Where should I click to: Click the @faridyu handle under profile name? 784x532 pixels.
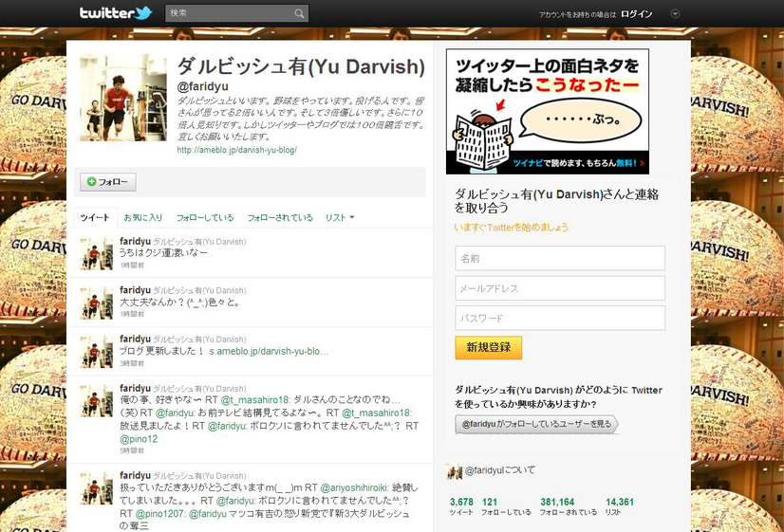click(202, 86)
